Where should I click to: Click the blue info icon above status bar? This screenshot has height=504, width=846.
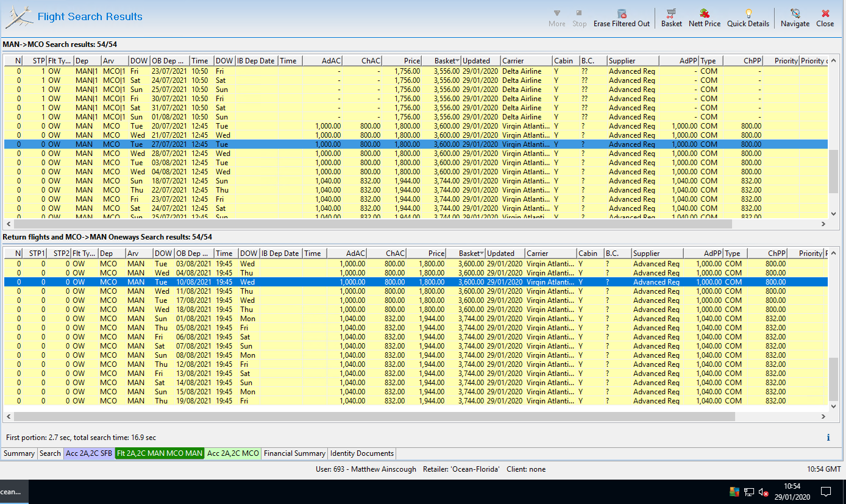click(828, 438)
